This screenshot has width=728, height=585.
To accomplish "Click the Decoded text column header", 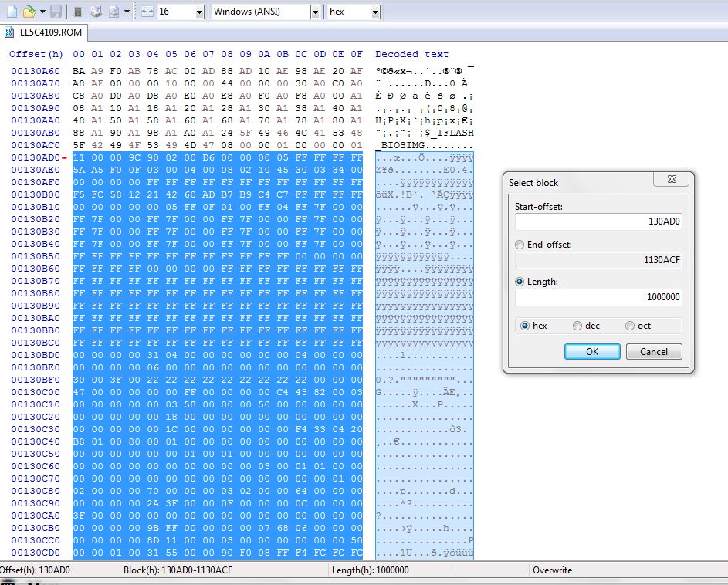I will point(411,54).
